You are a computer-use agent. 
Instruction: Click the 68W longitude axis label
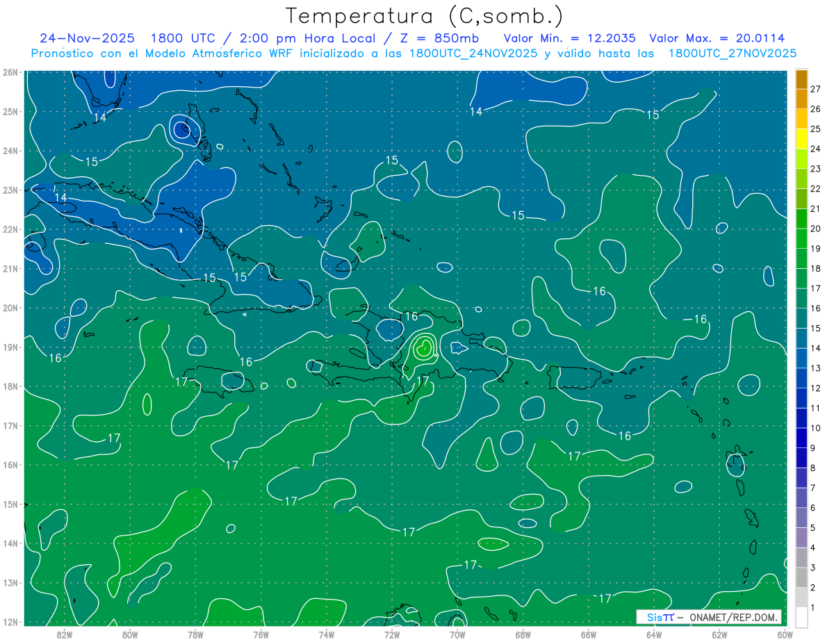523,634
